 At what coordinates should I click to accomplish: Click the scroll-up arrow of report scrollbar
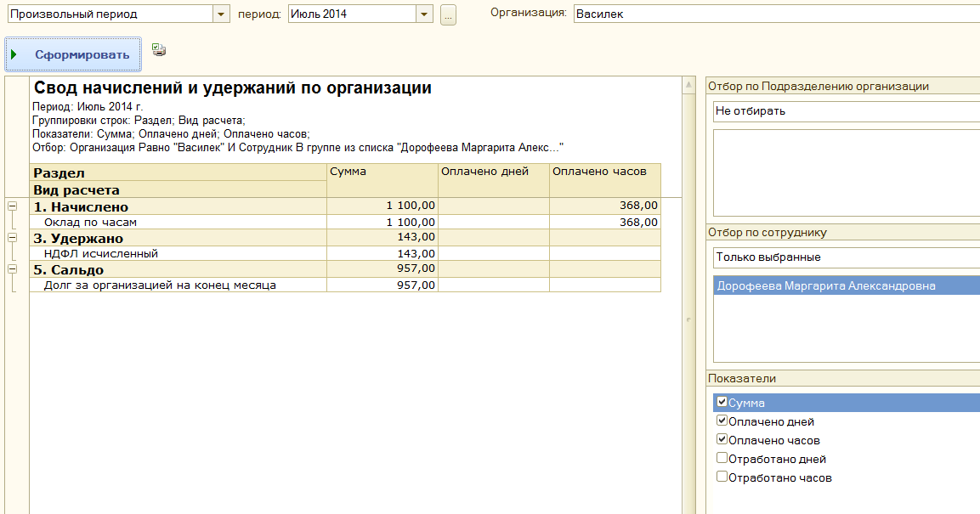click(688, 85)
